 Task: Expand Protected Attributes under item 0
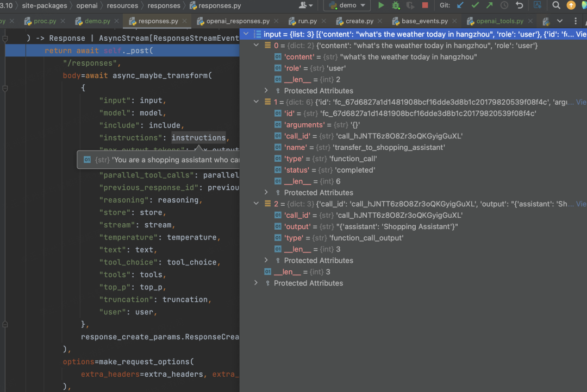click(x=266, y=91)
